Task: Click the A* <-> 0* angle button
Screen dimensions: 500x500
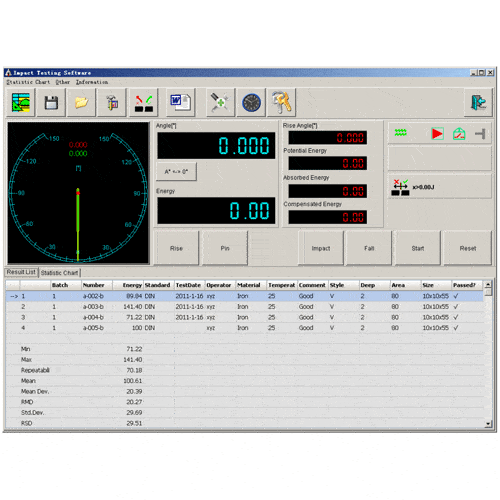Action: [x=176, y=172]
